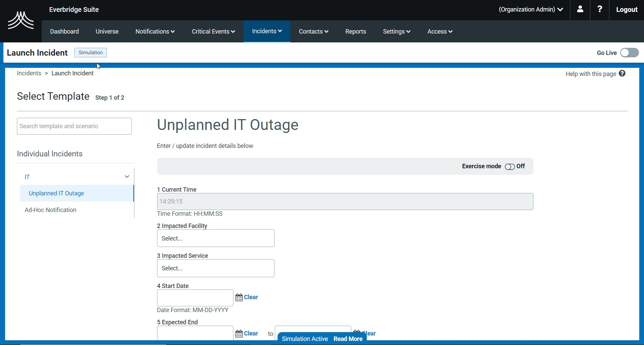644x345 pixels.
Task: Open the Expected End calendar picker
Action: [239, 334]
